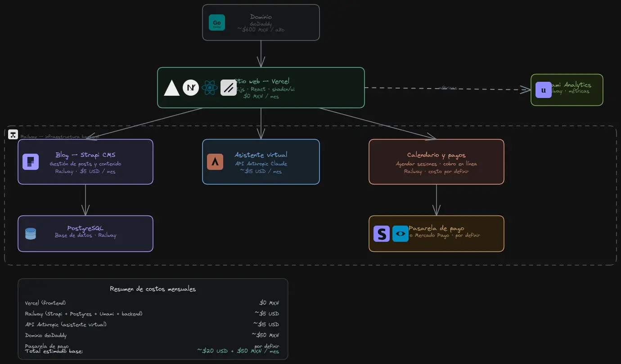Screen dimensions: 621x364
Task: Select the "Vercel (frontend)" summary row label
Action: (45, 303)
